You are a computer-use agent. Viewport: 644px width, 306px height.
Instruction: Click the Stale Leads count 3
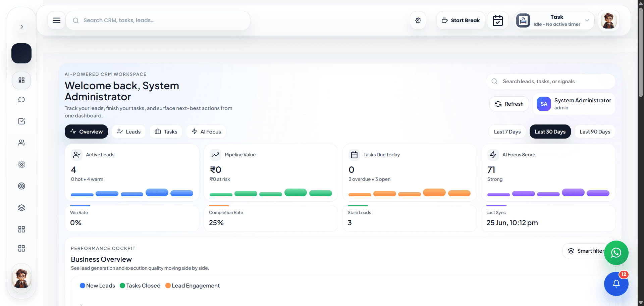pyautogui.click(x=350, y=223)
